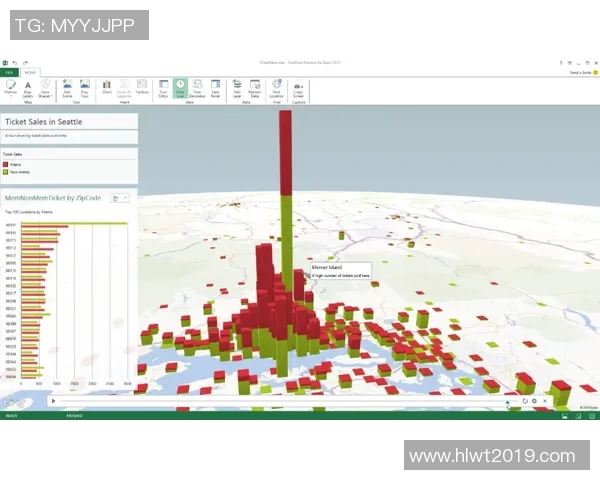Viewport: 600px width, 480px height.
Task: Select the HOME ribbon tab
Action: click(30, 72)
